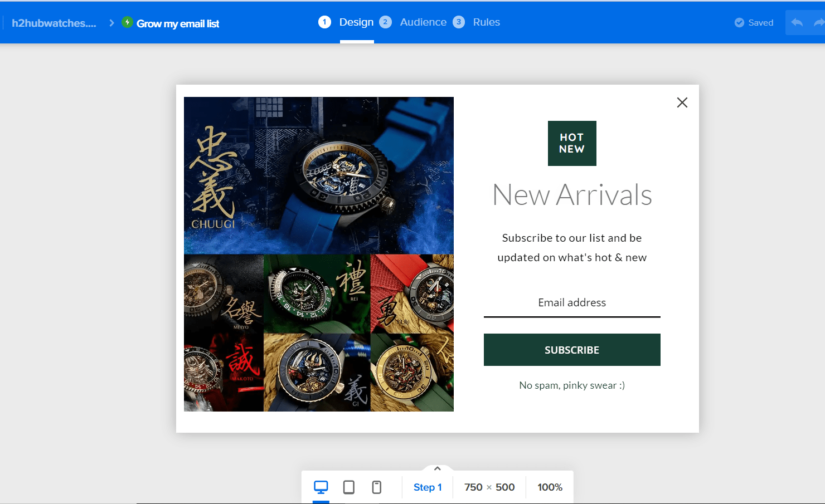The image size is (825, 504).
Task: Expand the bottom toolbar caret arrow
Action: pyautogui.click(x=438, y=468)
